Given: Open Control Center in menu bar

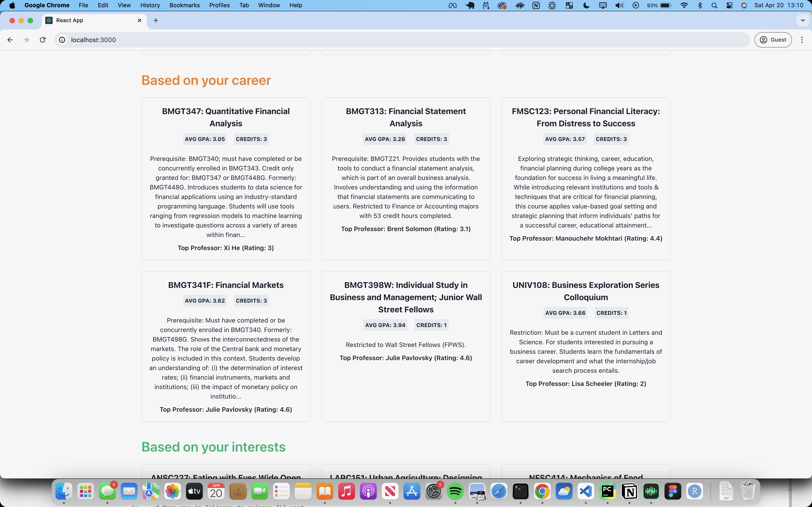Looking at the screenshot, I should tap(730, 5).
